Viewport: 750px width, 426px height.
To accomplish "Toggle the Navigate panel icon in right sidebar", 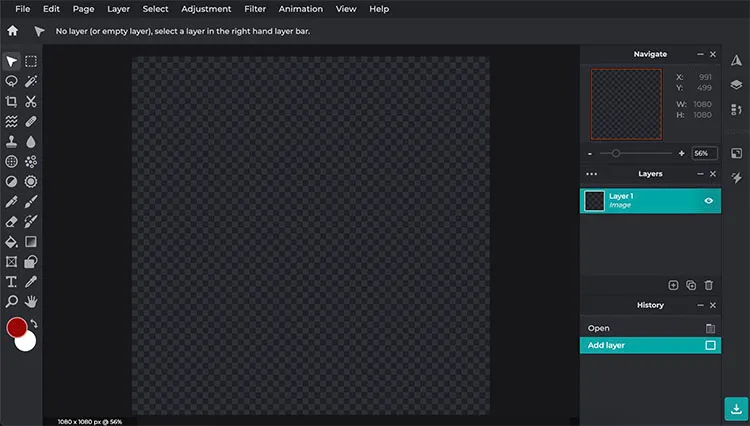I will (737, 153).
